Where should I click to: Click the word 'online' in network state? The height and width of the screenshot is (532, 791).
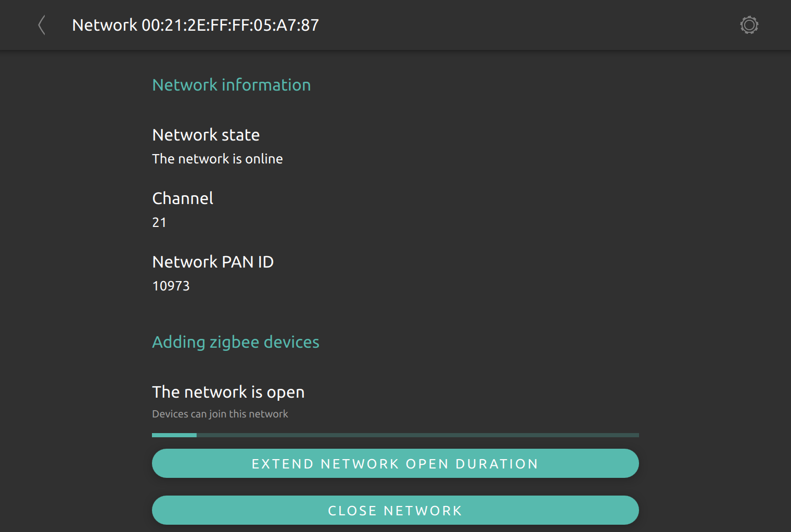click(x=264, y=159)
